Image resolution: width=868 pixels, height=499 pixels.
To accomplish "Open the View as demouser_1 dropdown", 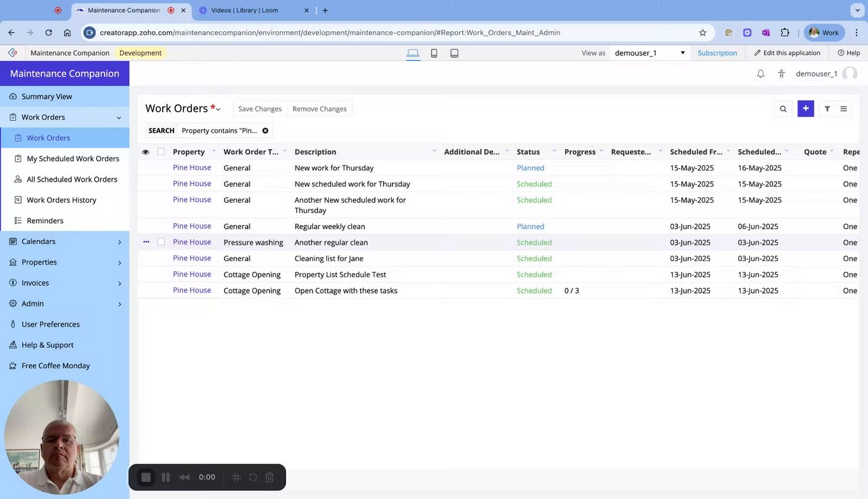I will click(x=650, y=53).
